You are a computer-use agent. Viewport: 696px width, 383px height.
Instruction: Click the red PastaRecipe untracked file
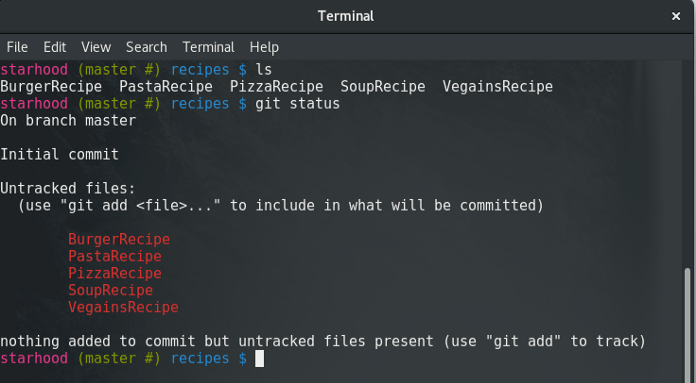[115, 257]
